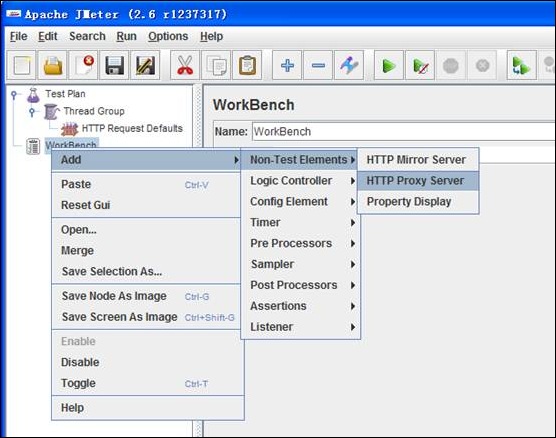Expand the Assertions submenu

coord(300,306)
